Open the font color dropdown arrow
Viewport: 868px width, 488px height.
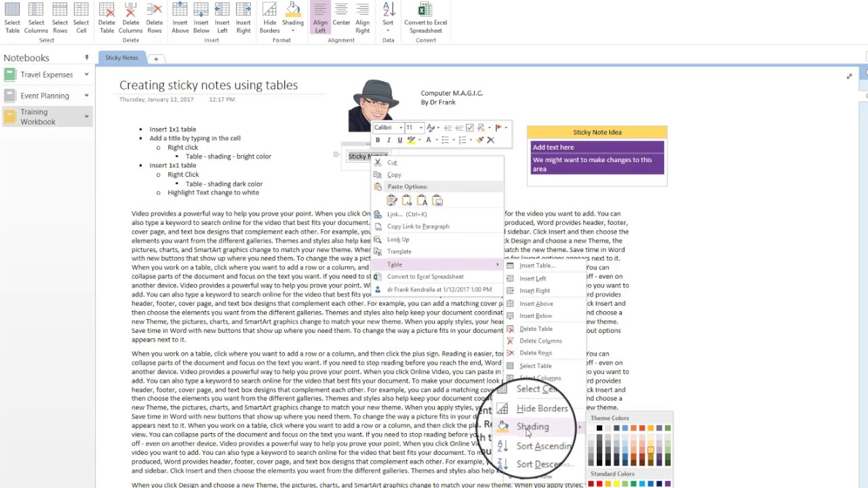coord(435,140)
